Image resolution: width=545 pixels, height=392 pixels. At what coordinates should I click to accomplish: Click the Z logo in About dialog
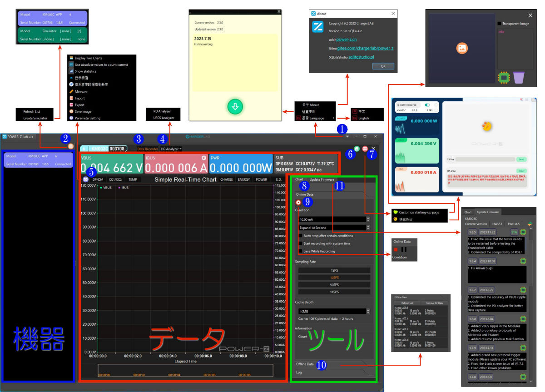pyautogui.click(x=318, y=27)
